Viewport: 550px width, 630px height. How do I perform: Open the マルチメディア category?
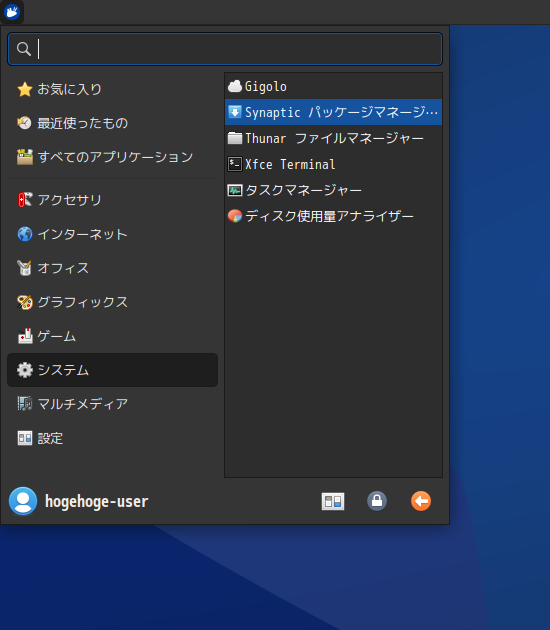point(112,404)
